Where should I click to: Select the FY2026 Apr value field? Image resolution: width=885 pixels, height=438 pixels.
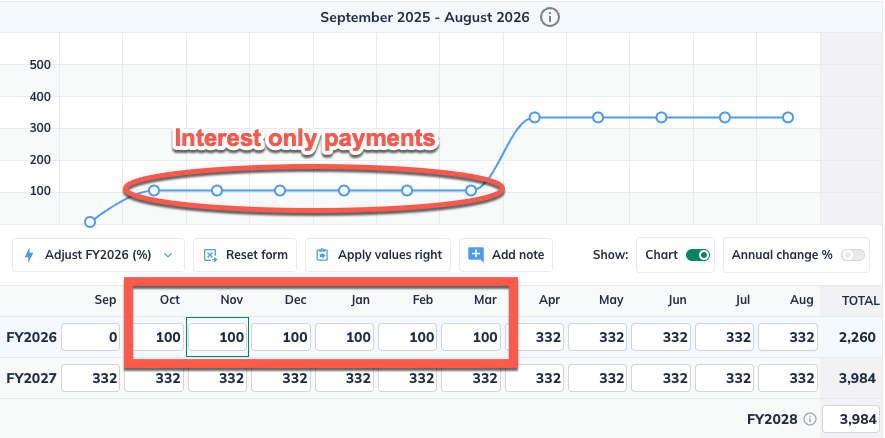pos(534,338)
